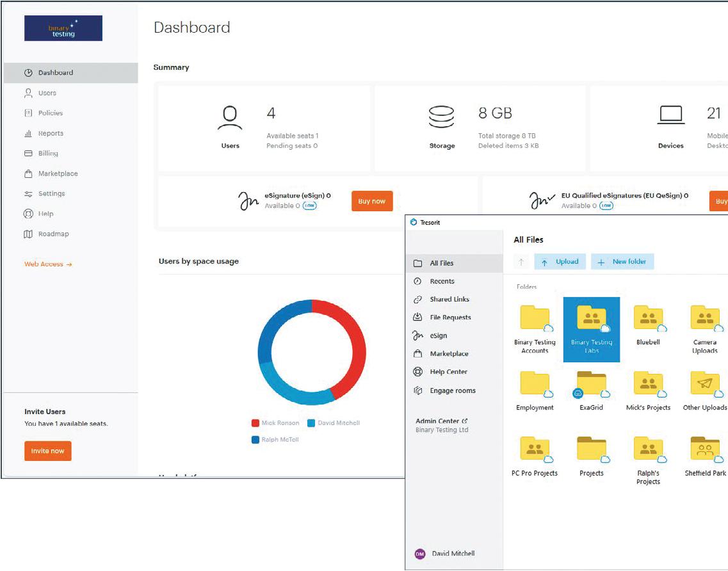The image size is (728, 571).
Task: Click the EU Qualified eSignatures icon
Action: click(x=542, y=200)
